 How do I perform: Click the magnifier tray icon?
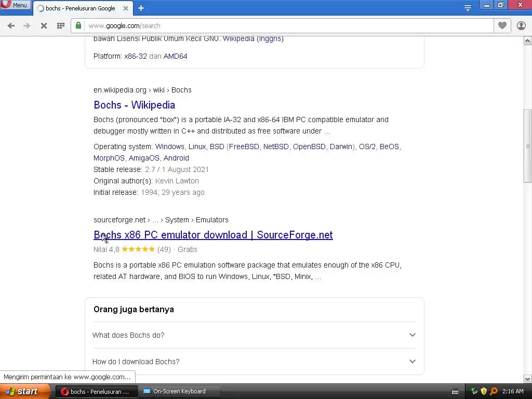tap(494, 391)
